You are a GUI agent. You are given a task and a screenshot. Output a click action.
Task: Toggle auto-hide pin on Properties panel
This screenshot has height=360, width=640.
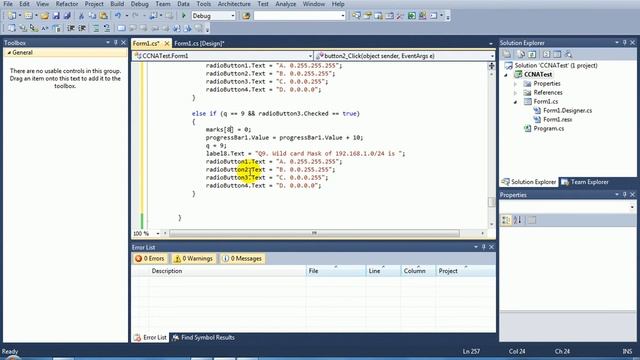(x=624, y=195)
